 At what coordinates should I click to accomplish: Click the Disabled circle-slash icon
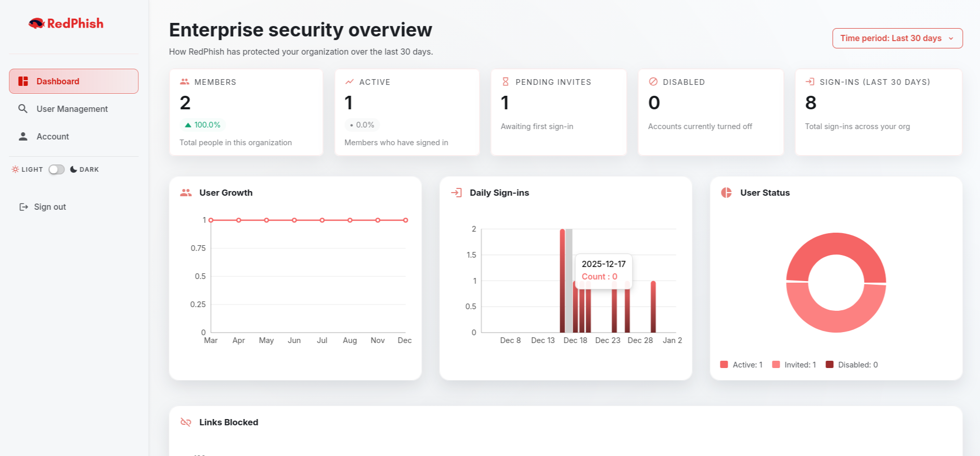(653, 82)
